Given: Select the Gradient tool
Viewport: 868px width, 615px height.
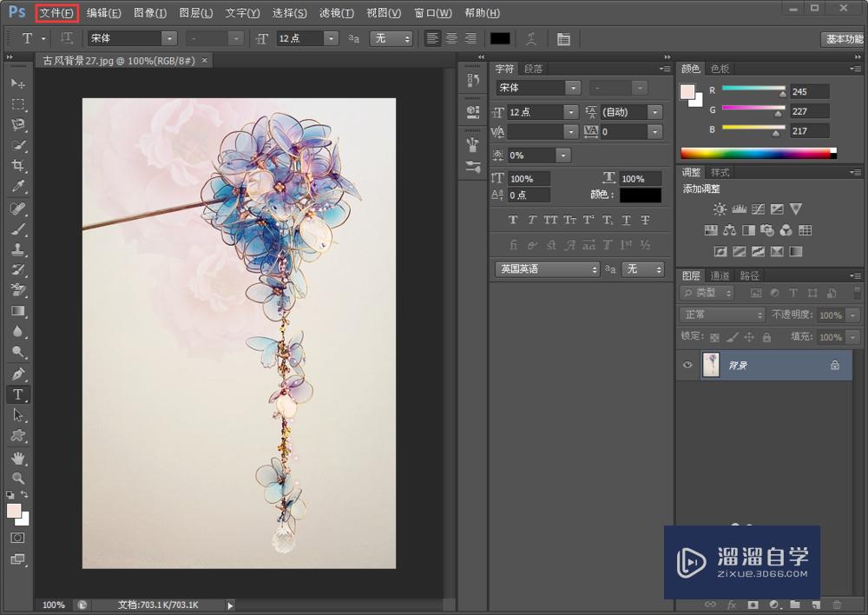Looking at the screenshot, I should (17, 311).
